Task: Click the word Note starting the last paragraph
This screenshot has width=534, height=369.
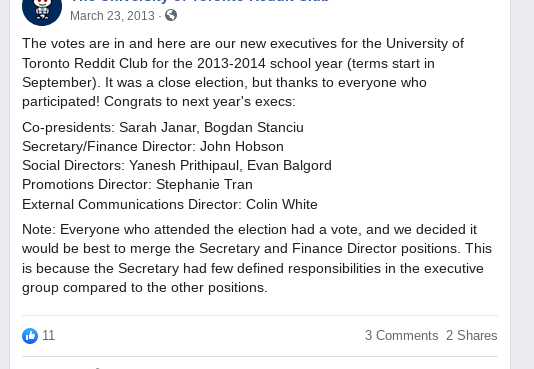Action: [37, 230]
